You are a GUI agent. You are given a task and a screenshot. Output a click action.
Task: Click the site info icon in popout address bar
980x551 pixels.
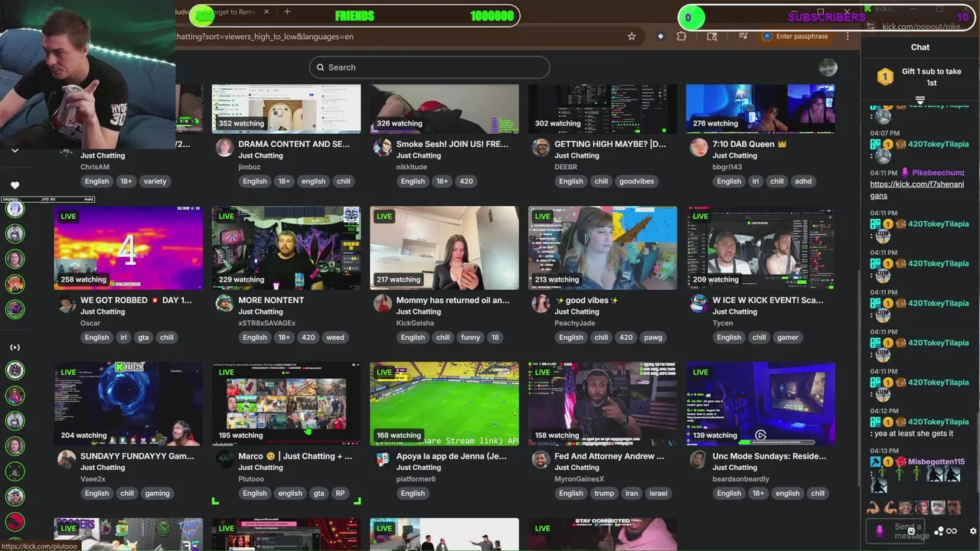871,26
